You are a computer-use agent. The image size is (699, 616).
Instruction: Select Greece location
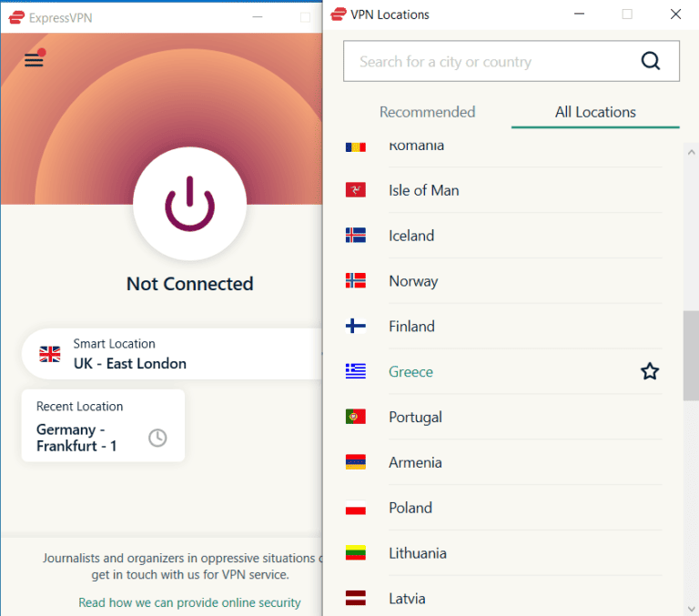(x=503, y=371)
